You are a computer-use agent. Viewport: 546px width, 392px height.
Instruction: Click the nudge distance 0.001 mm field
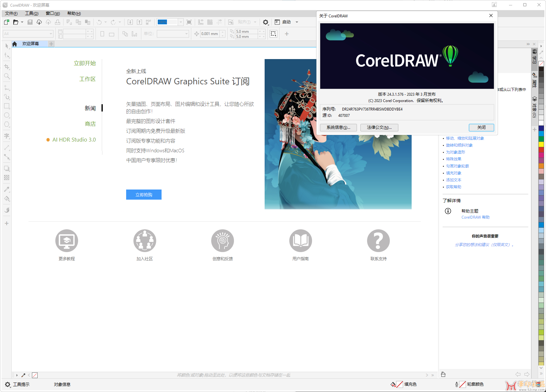tap(211, 34)
